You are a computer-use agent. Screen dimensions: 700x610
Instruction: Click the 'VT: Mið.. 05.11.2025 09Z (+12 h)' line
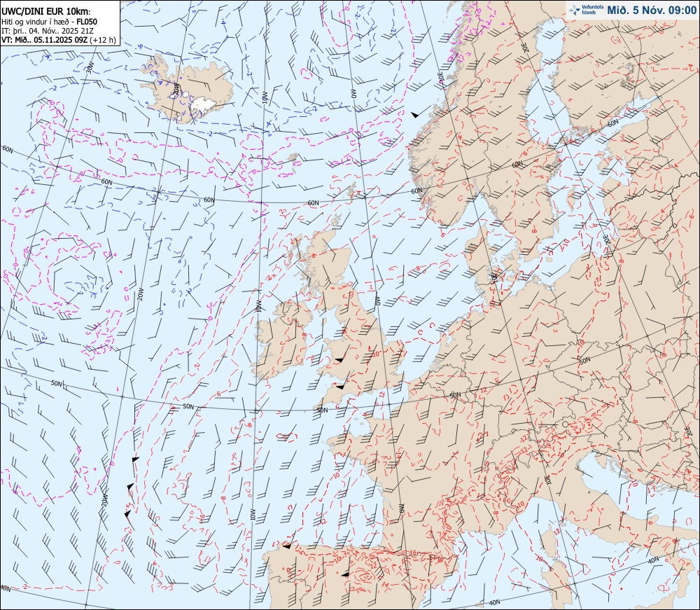(x=59, y=40)
